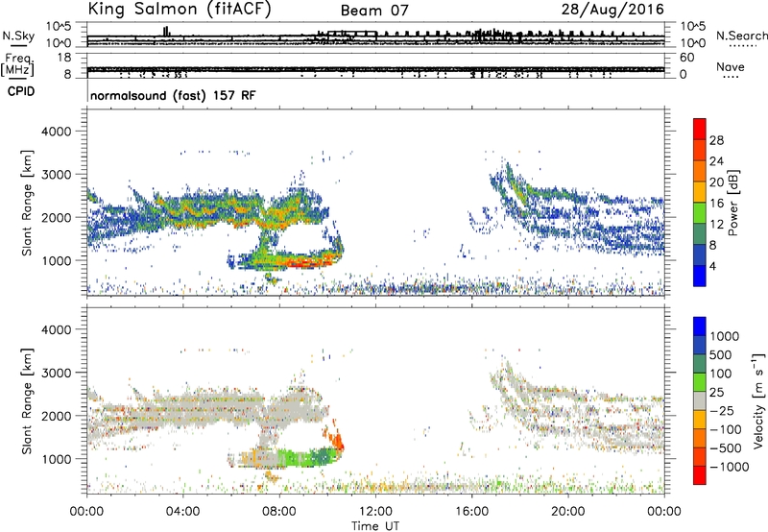Screen dimensions: 768x532
Task: Click the blue bottom of power colorbar
Action: click(x=700, y=276)
